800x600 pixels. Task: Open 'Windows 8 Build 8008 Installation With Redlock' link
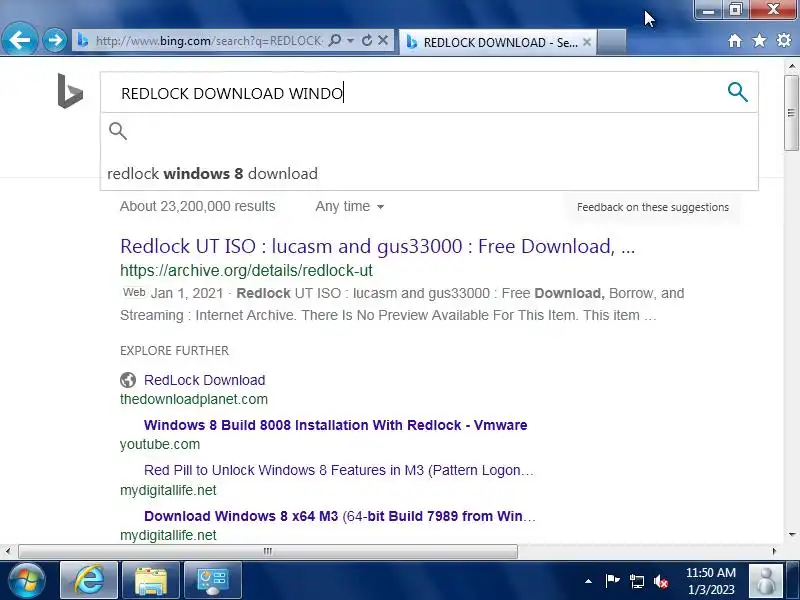pos(336,425)
